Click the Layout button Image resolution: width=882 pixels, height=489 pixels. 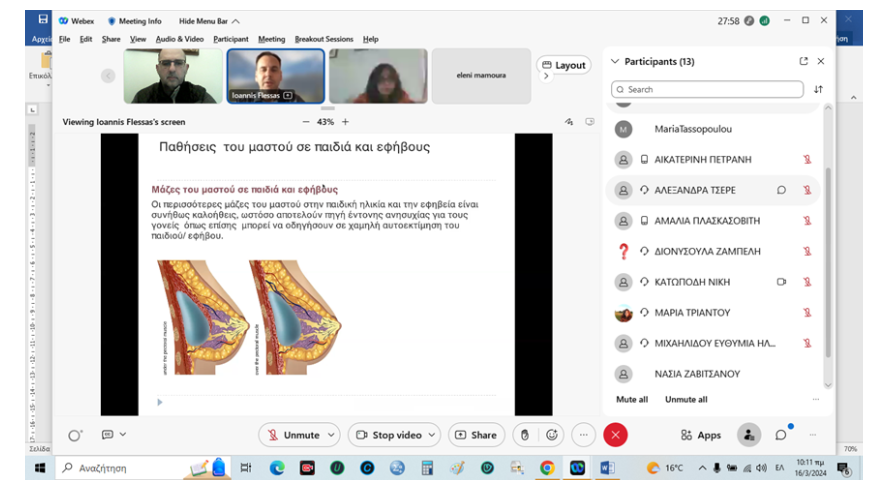(x=564, y=65)
